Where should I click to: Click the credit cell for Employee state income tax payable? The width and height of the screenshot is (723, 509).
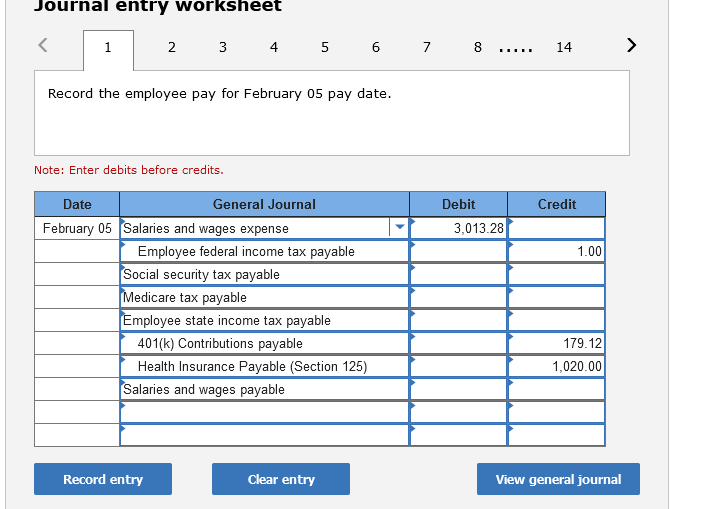(557, 320)
